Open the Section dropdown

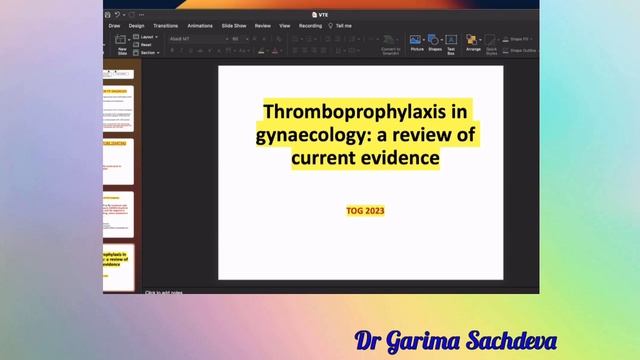[x=147, y=53]
